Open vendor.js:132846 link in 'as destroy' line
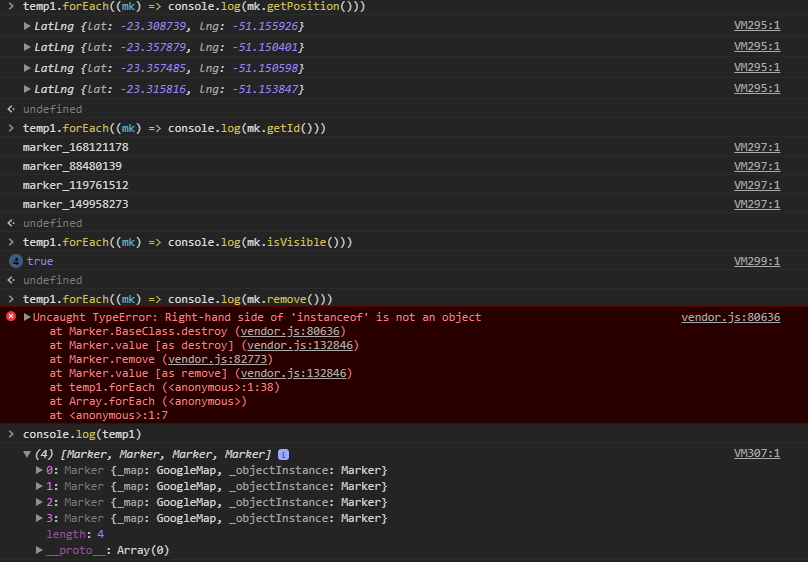This screenshot has width=808, height=562. [300, 345]
